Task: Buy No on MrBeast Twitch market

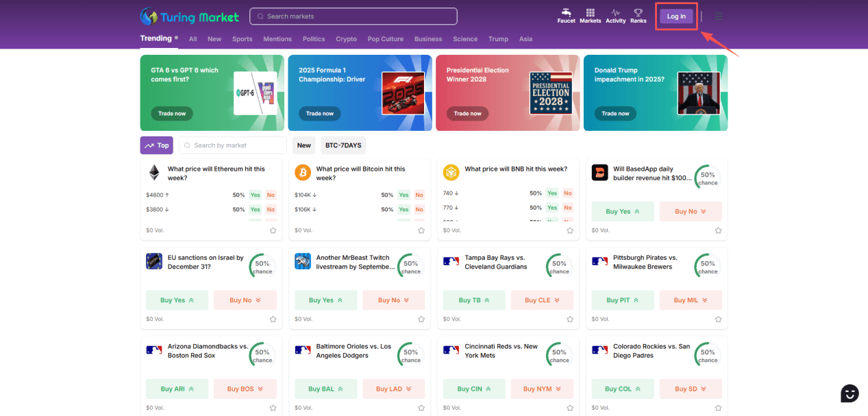Action: coord(394,300)
